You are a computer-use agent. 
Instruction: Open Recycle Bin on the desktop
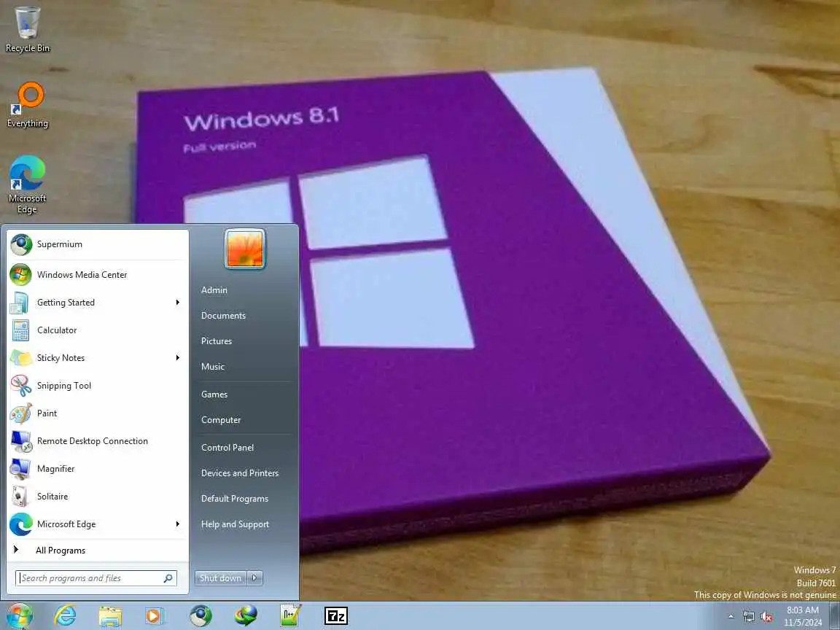pyautogui.click(x=27, y=29)
